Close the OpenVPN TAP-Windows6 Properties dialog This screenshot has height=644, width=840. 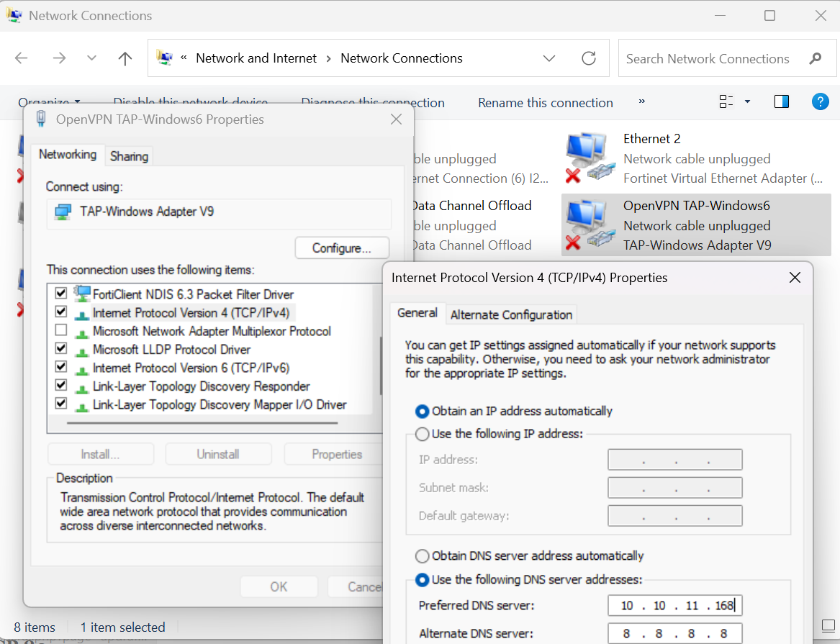click(x=397, y=119)
